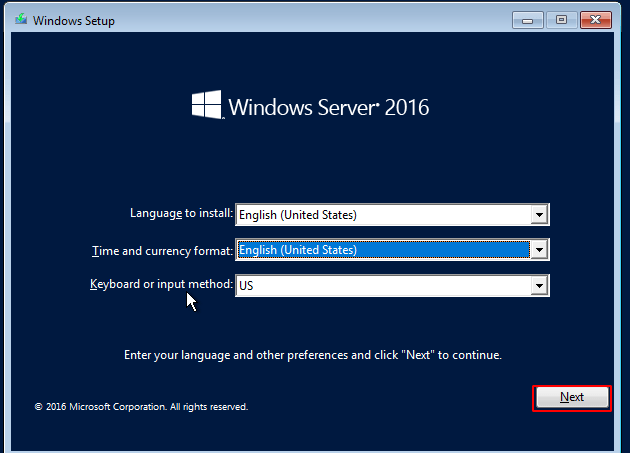Expand the Keyboard or input method arrow
Screen dimensions: 630x453
[539, 286]
